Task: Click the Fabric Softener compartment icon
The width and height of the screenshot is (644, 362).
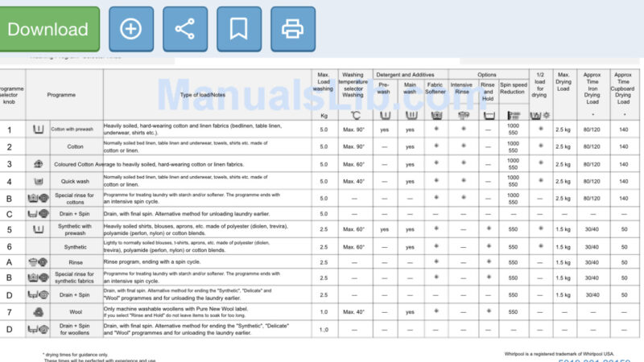Action: tap(436, 115)
